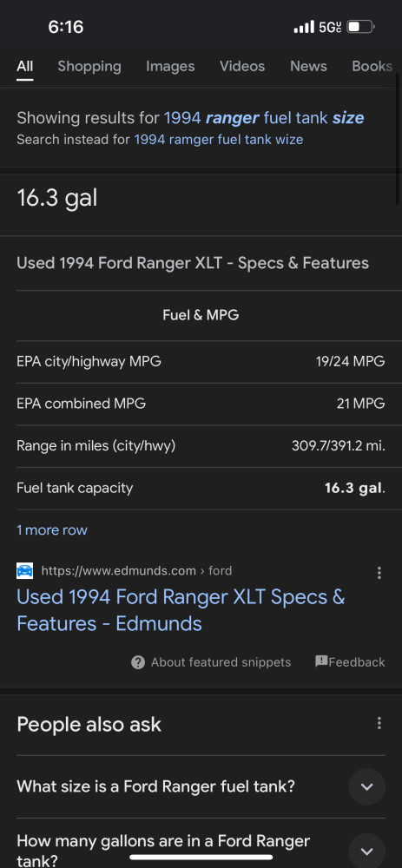Open the Books tab

372,67
